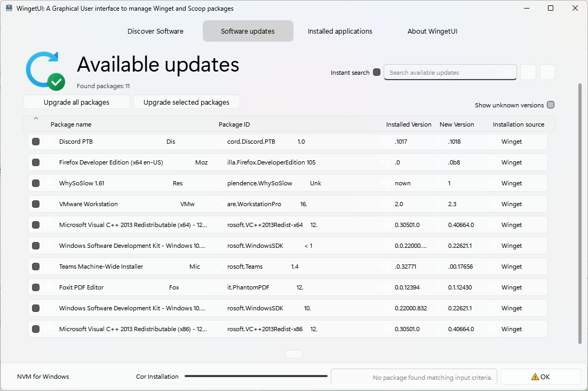Click the 'Cor Installation' status label
The height and width of the screenshot is (391, 588).
pos(157,377)
